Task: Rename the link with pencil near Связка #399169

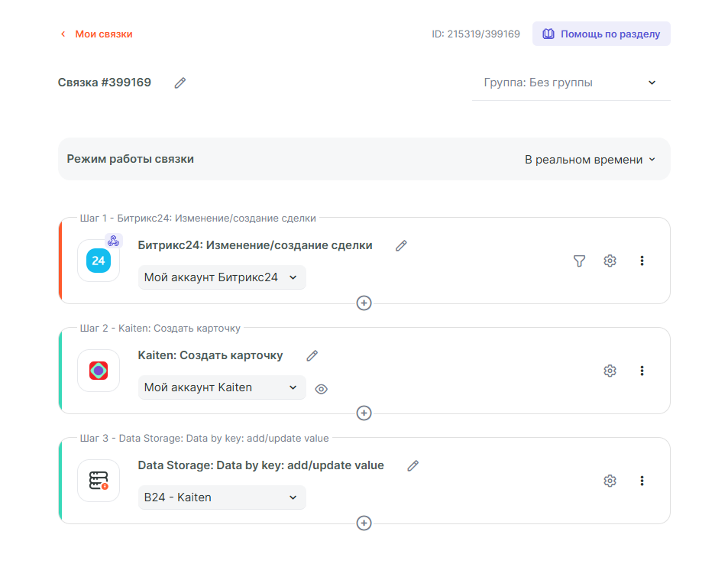Action: [x=180, y=83]
